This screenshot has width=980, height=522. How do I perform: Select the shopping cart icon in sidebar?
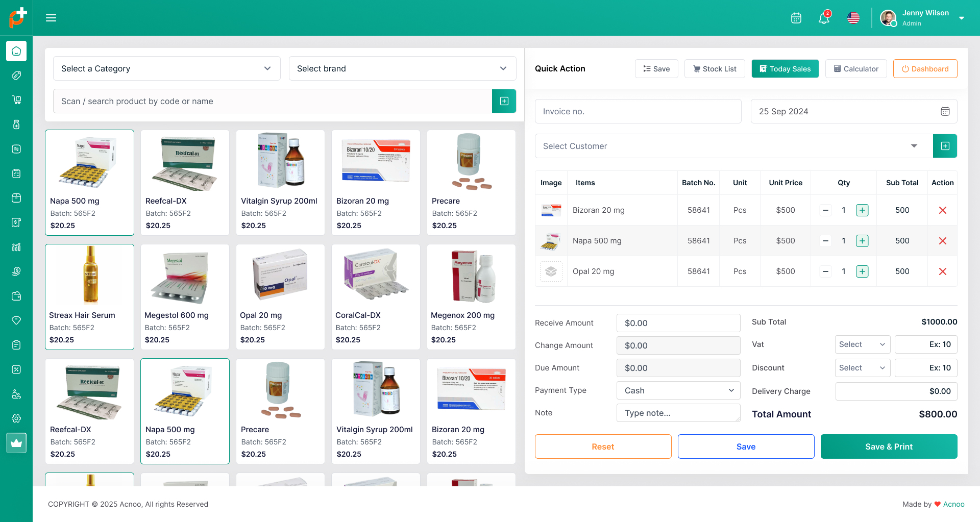click(x=16, y=100)
